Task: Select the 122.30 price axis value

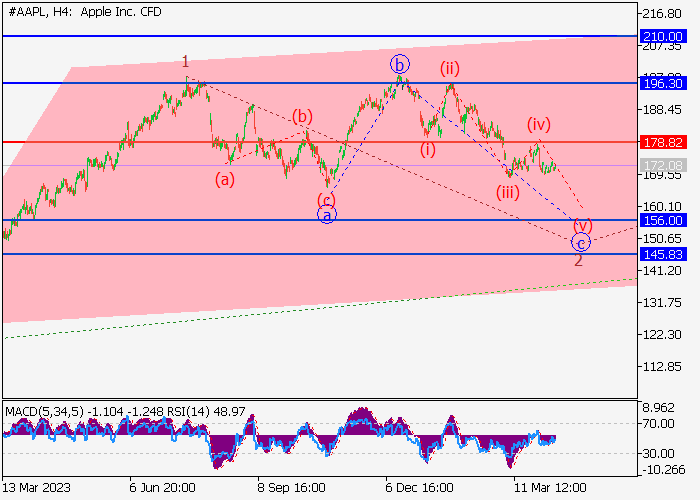Action: pos(662,335)
